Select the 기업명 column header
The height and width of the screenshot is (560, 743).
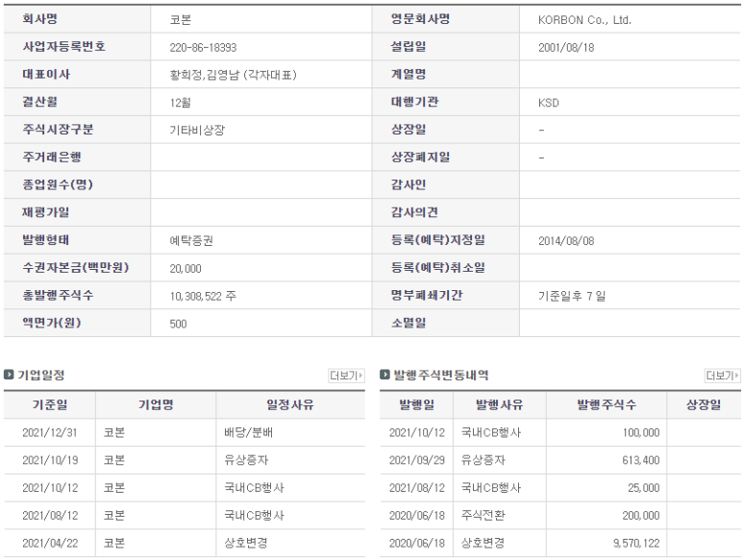point(156,404)
